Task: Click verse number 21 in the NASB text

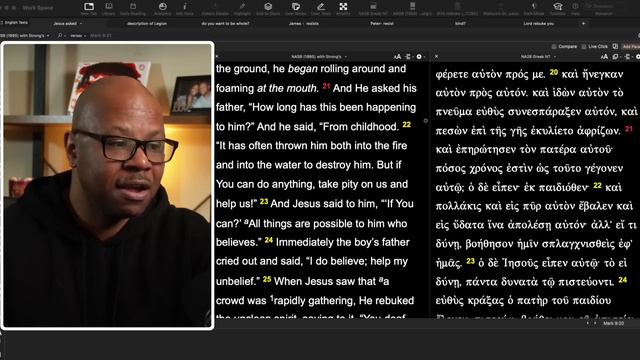Action: (326, 86)
